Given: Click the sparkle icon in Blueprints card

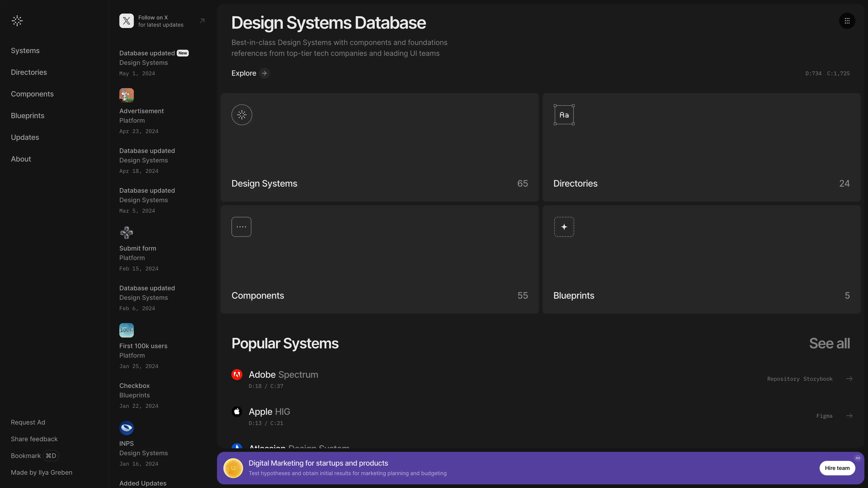Looking at the screenshot, I should [564, 227].
